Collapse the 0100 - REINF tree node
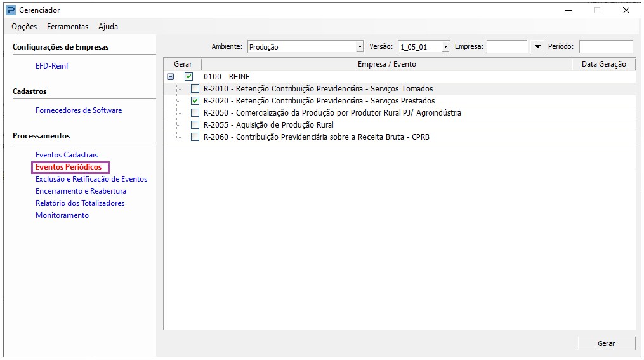 point(170,77)
